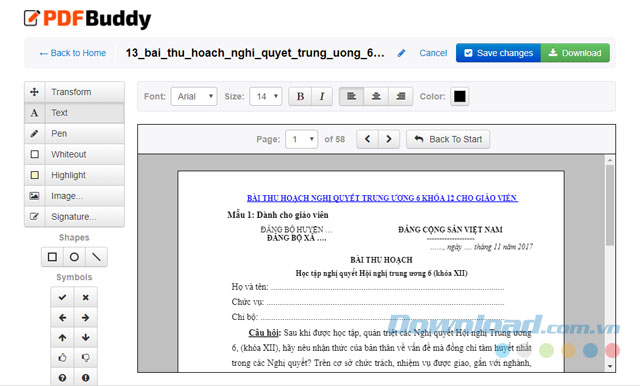Viewport: 640px width, 386px height.
Task: Insert the exclamation mark symbol
Action: tap(85, 377)
